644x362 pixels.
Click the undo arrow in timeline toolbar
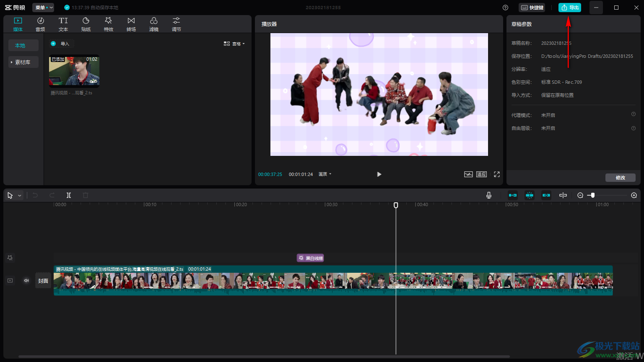[35, 195]
